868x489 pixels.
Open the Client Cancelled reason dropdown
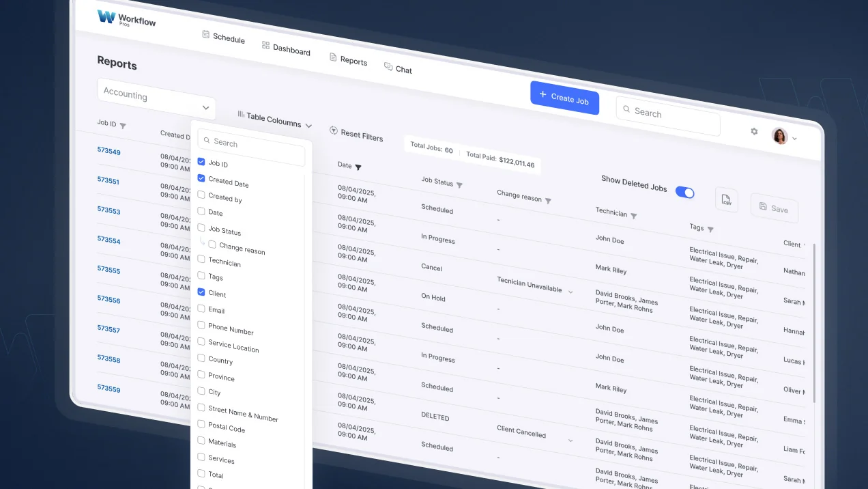pos(570,441)
